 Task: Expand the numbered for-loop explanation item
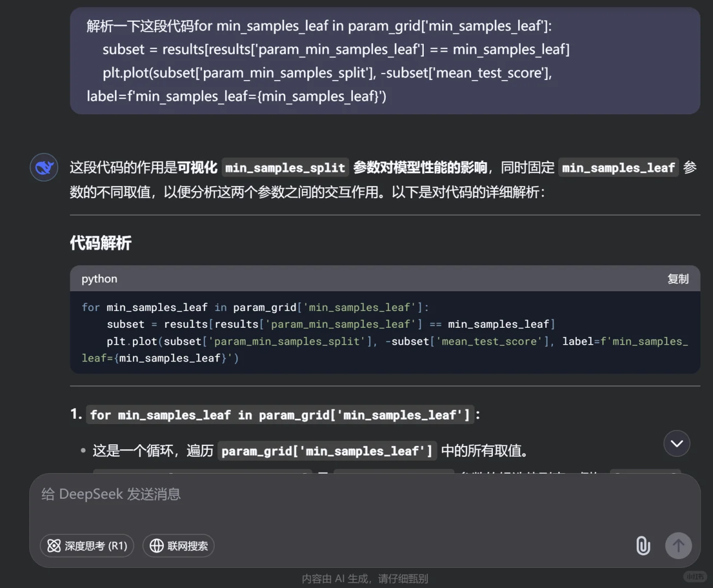coord(279,414)
